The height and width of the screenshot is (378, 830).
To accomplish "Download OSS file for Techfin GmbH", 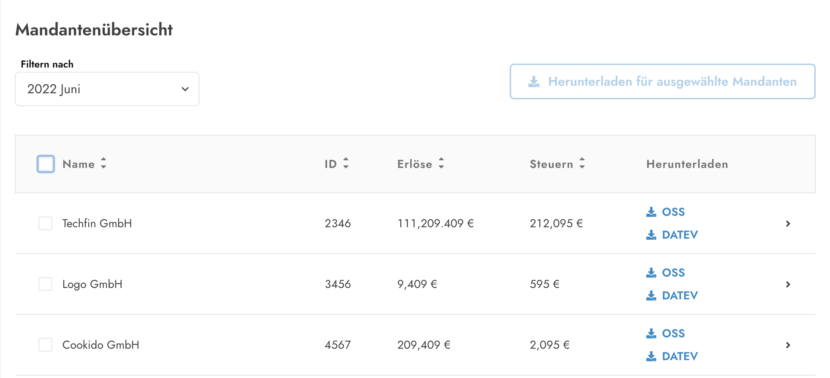I will coord(665,212).
